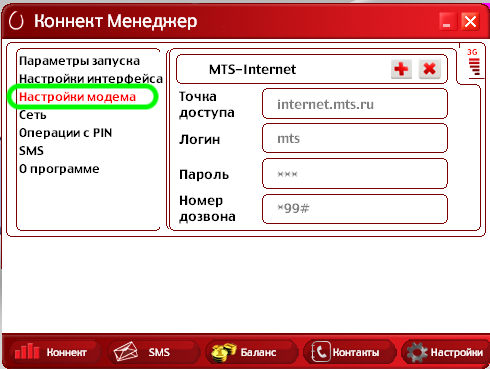Open the Настройки tab with gear icon
The image size is (490, 369).
(446, 352)
